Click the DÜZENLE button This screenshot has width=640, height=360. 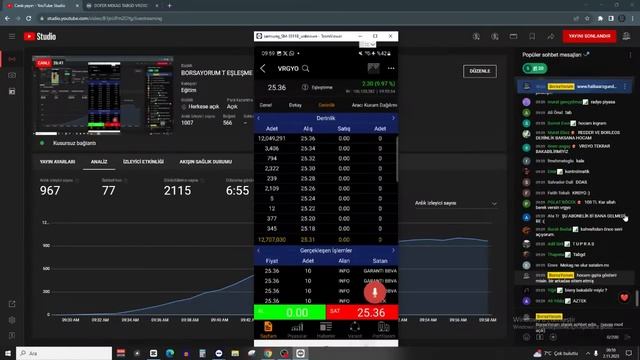tap(480, 71)
